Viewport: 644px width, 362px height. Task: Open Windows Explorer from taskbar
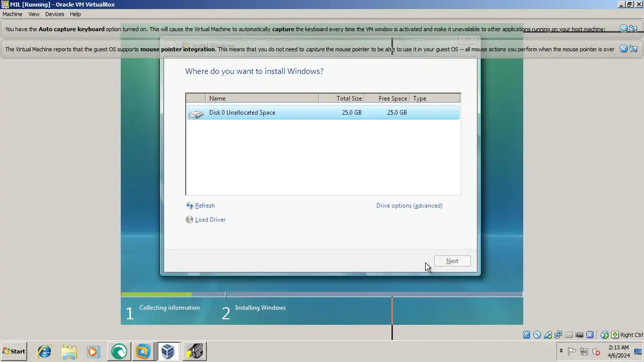[x=69, y=351]
